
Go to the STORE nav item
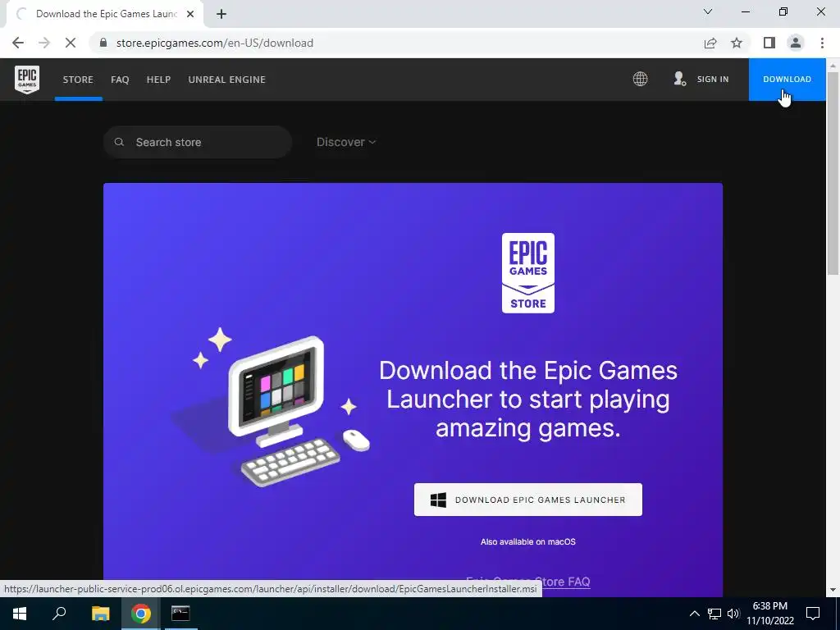coord(78,80)
